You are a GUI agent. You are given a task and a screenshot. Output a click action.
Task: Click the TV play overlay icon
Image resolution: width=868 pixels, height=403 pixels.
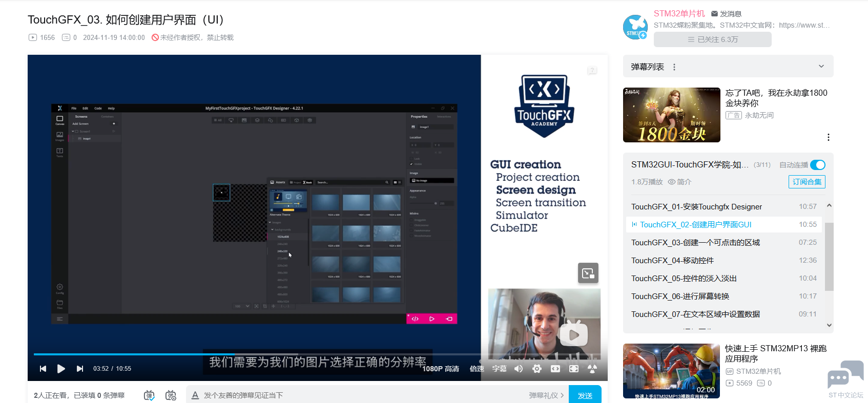coord(573,334)
